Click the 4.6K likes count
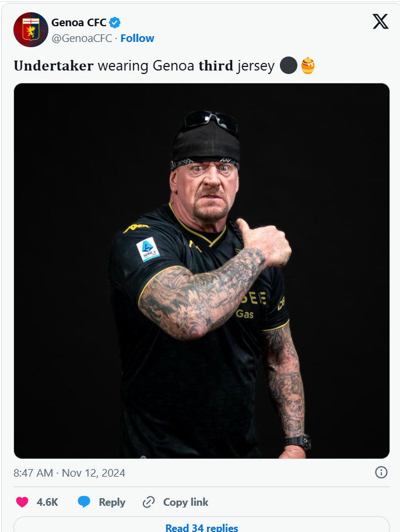This screenshot has height=532, width=400. click(x=47, y=502)
